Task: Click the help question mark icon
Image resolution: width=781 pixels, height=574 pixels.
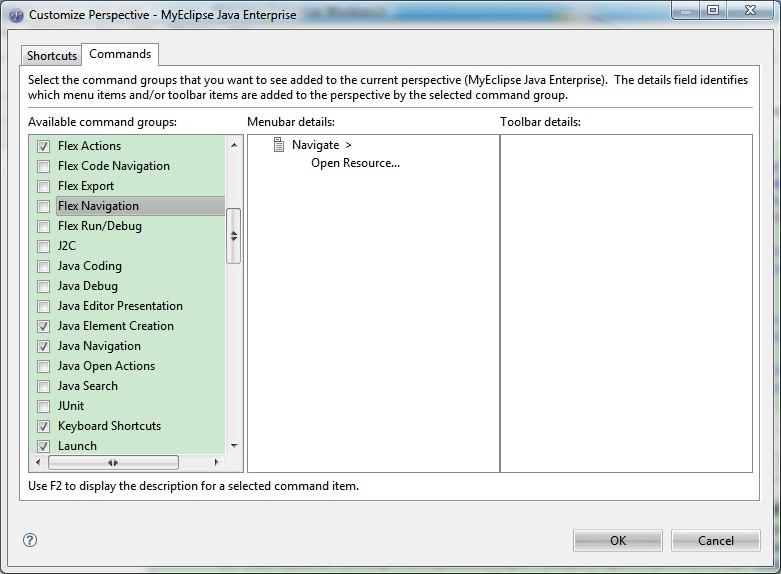Action: (x=30, y=540)
